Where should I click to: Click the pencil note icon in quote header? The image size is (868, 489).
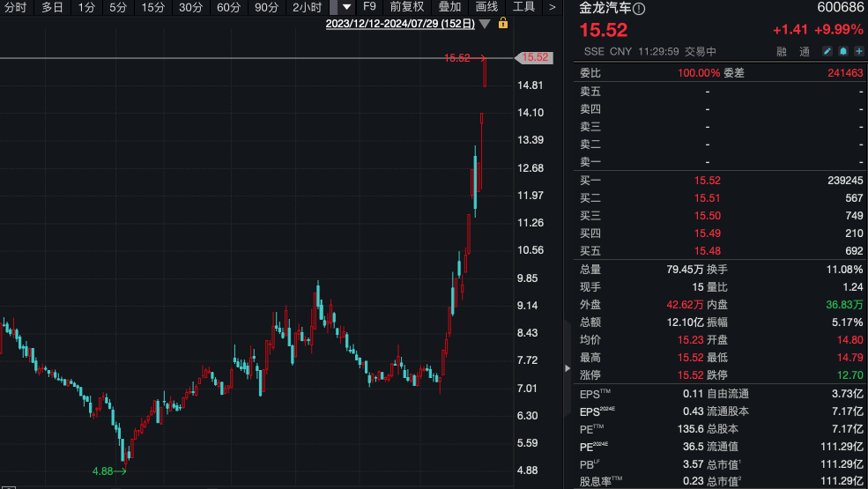pyautogui.click(x=829, y=52)
